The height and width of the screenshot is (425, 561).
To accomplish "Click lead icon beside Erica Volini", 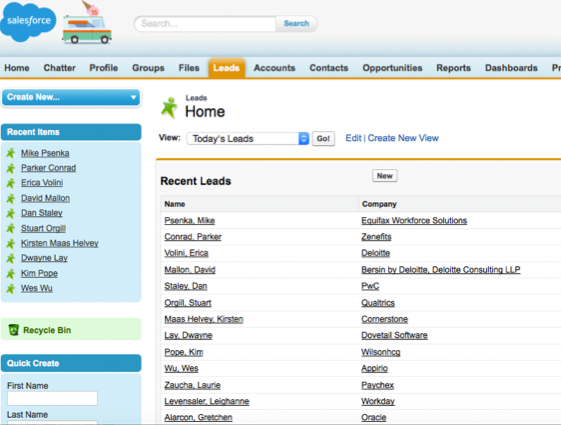I will click(x=11, y=183).
